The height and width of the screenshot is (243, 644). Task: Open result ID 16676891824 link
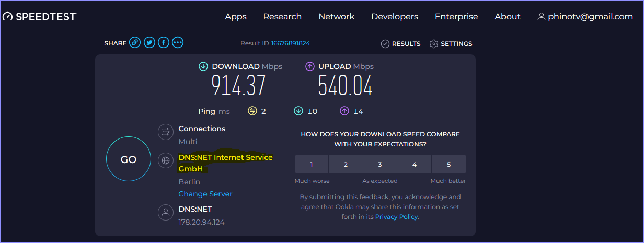[x=291, y=43]
